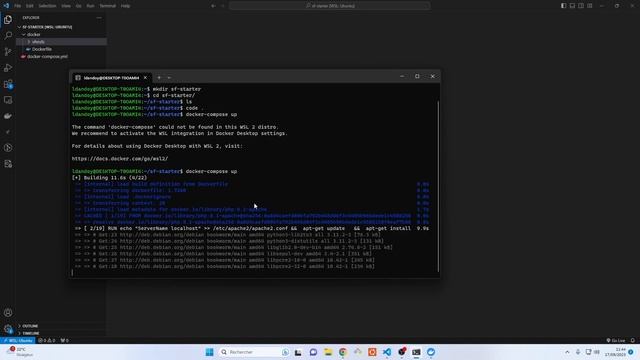Collapse the docker folder

(33, 34)
